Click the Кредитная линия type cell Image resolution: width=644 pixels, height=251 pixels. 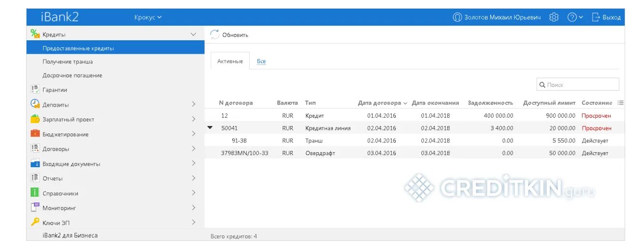point(328,128)
